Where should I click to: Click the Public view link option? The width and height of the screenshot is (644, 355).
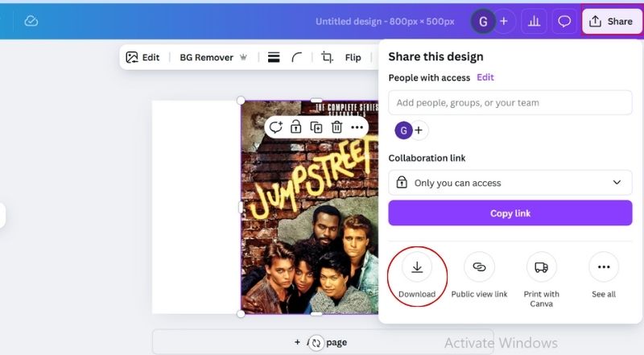[479, 276]
